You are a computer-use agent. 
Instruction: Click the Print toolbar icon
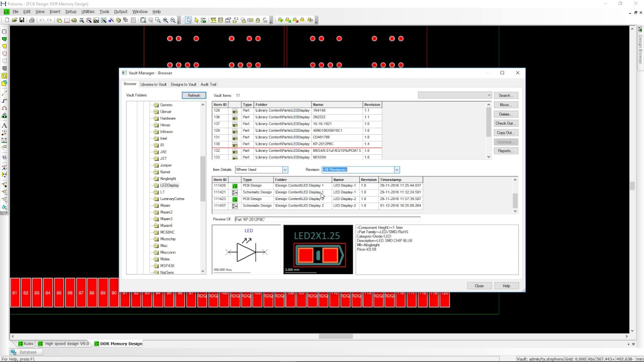(32, 20)
